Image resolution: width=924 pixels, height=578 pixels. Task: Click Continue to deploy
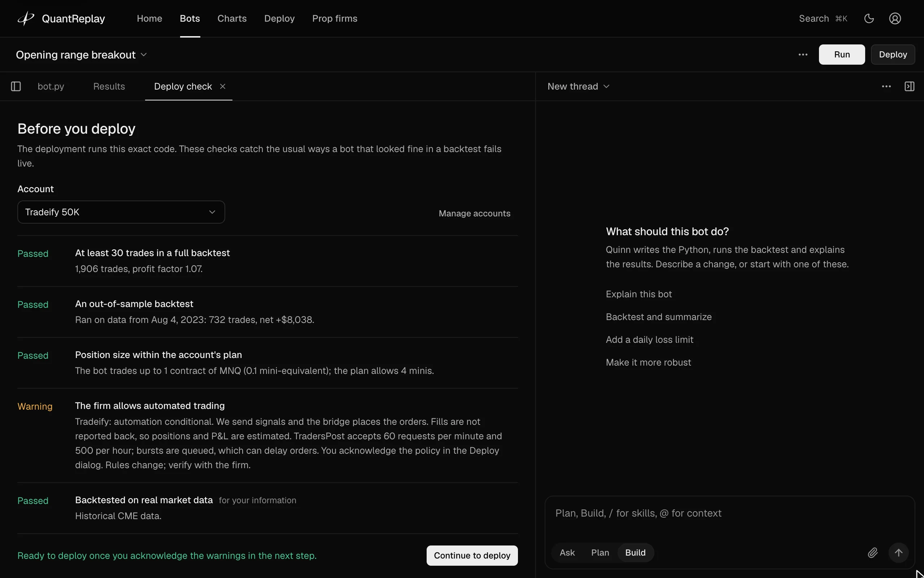(472, 556)
